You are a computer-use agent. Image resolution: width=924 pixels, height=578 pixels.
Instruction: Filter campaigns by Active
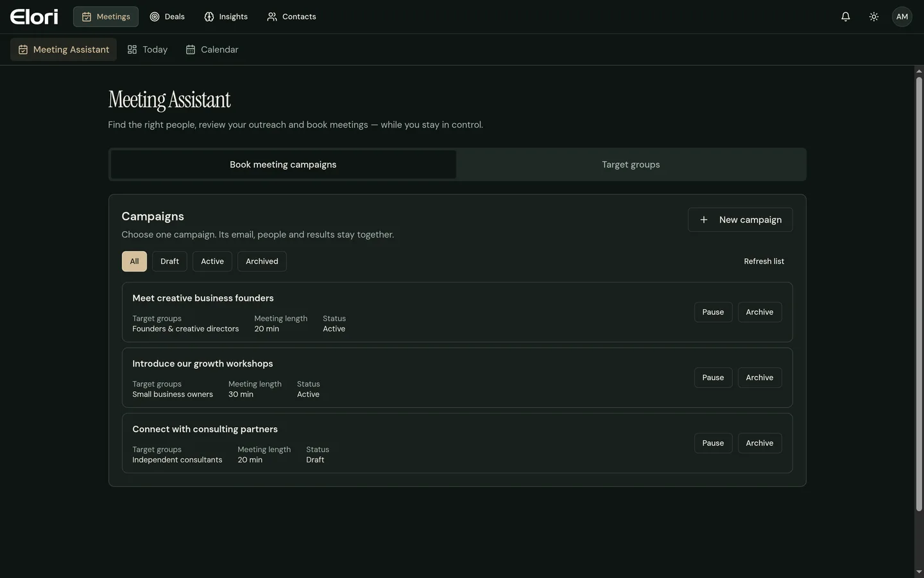212,261
